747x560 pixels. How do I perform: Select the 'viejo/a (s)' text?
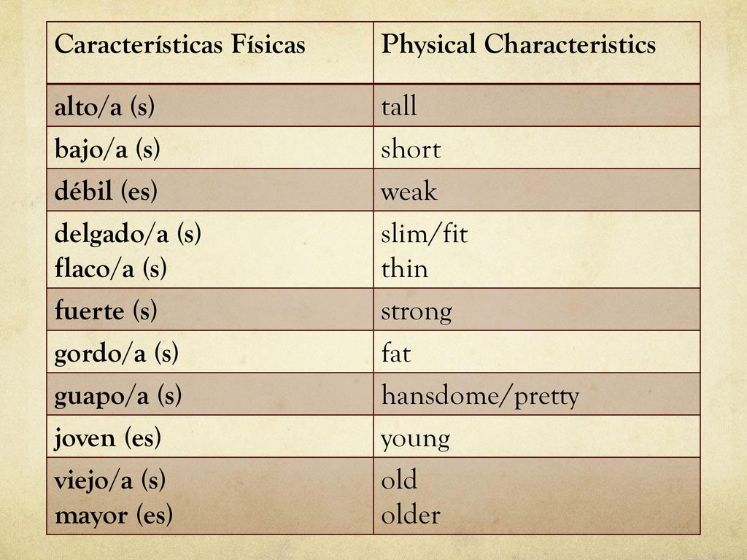[x=110, y=480]
